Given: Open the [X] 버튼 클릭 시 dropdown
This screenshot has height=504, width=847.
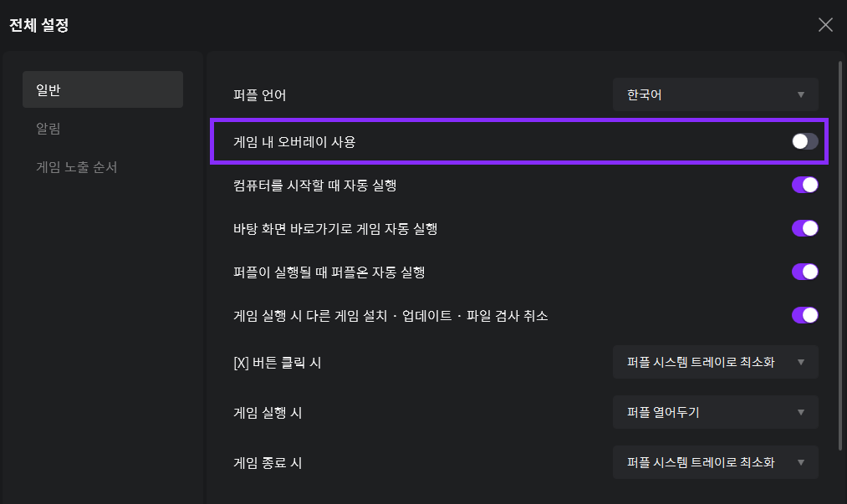Looking at the screenshot, I should click(x=715, y=362).
